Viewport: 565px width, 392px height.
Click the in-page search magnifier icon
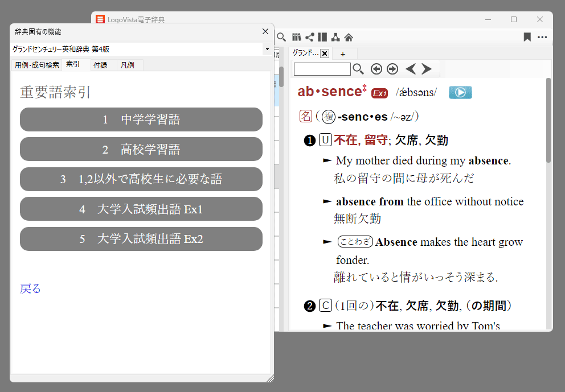coord(358,69)
